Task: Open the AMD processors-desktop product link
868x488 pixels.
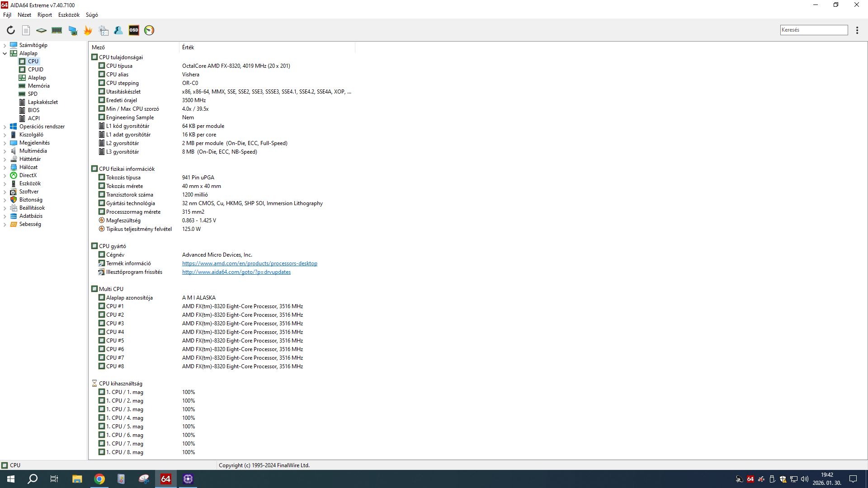Action: tap(250, 263)
